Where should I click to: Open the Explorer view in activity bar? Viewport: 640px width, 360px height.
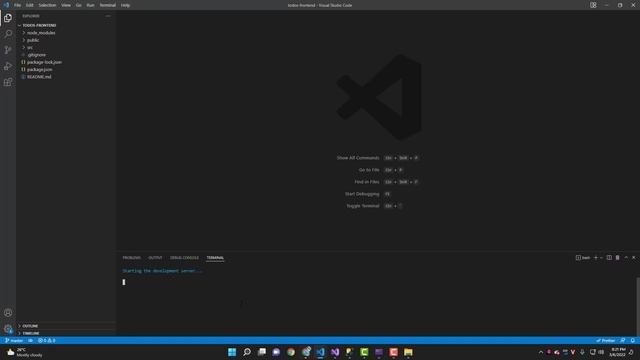[x=8, y=18]
